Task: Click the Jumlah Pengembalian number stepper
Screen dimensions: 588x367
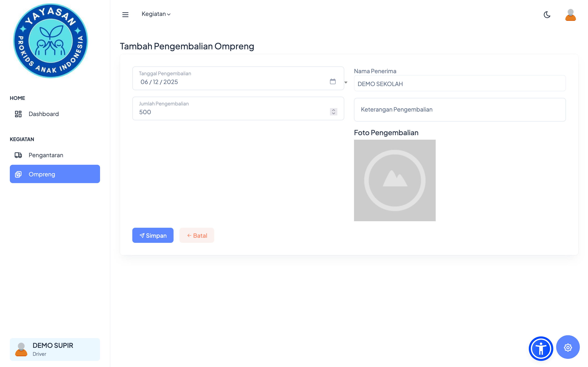Action: click(333, 112)
